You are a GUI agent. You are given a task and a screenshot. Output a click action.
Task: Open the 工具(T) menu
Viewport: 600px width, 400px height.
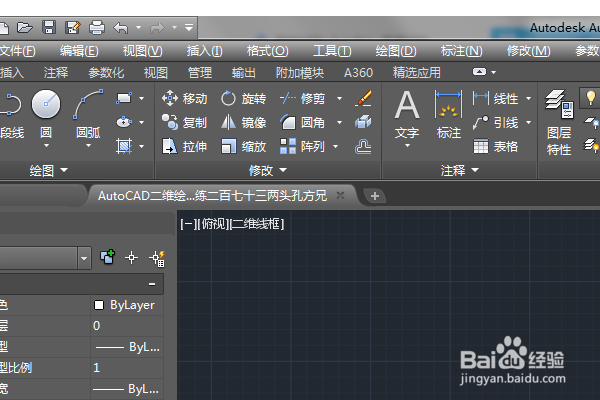pyautogui.click(x=332, y=51)
